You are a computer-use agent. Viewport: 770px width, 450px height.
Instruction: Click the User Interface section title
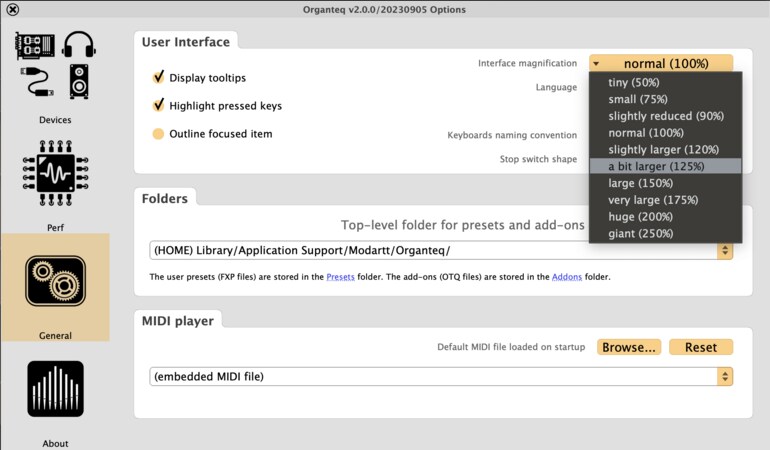(x=186, y=42)
